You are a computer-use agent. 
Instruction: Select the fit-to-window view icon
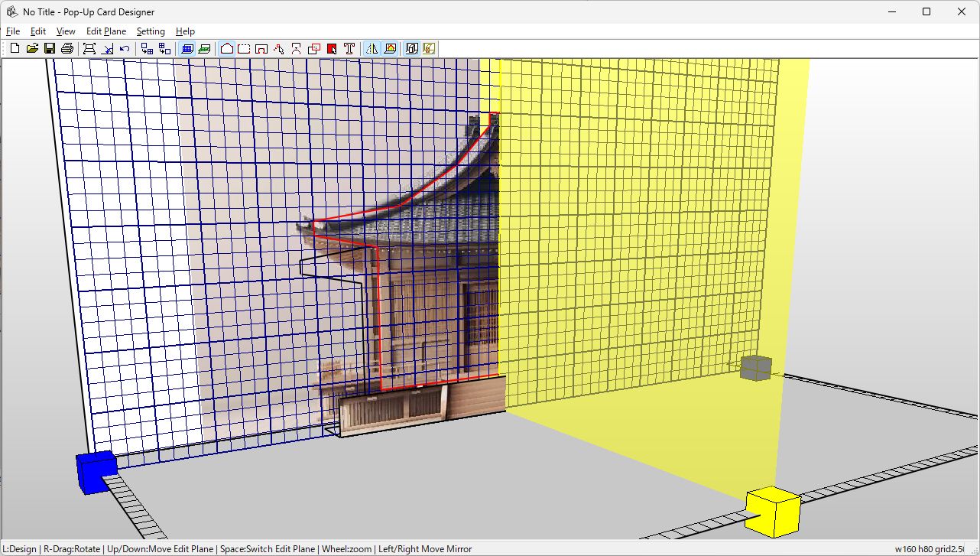pos(89,47)
